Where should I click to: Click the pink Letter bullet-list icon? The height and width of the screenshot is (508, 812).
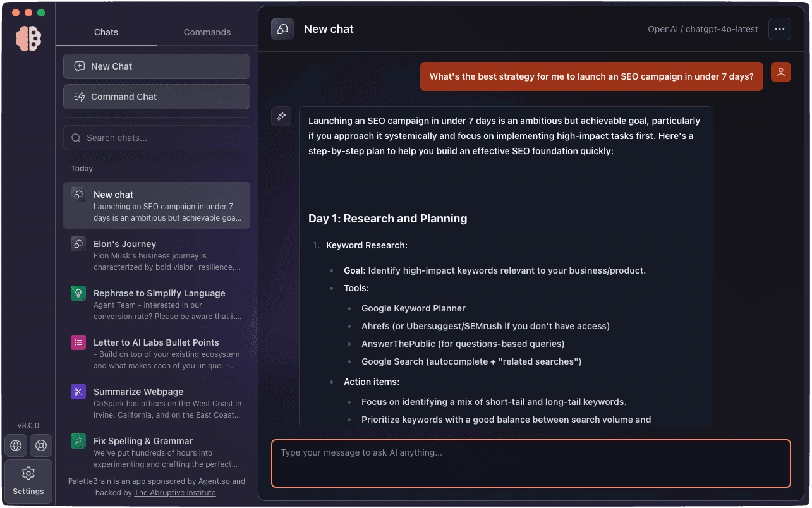tap(78, 342)
